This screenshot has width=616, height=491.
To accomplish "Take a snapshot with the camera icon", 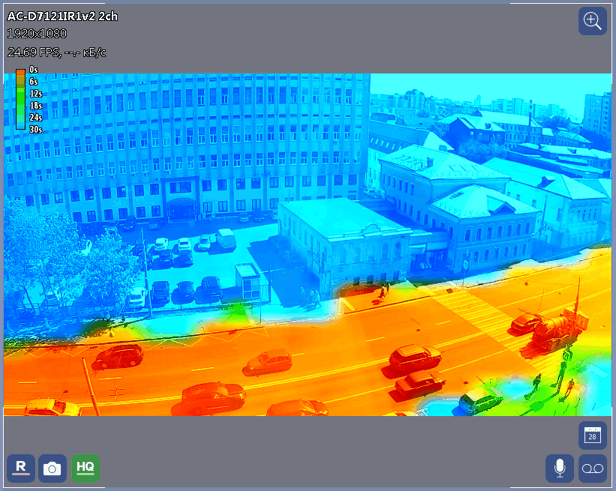I will click(x=52, y=468).
